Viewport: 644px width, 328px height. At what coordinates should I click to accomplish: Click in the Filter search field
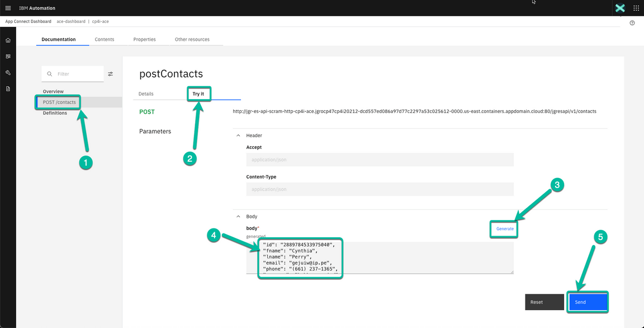pos(73,73)
